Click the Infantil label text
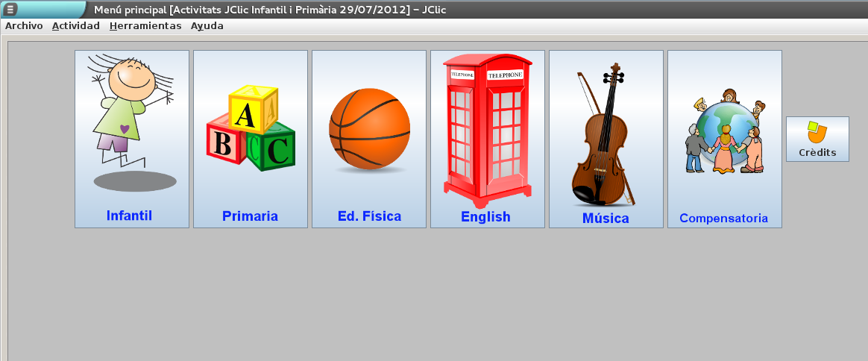 click(129, 216)
